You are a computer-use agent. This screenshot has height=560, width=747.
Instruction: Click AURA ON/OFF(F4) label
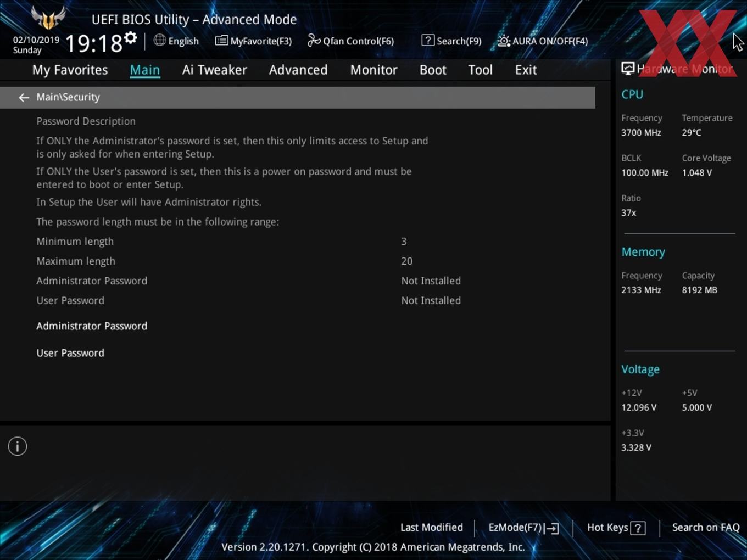[x=550, y=41]
